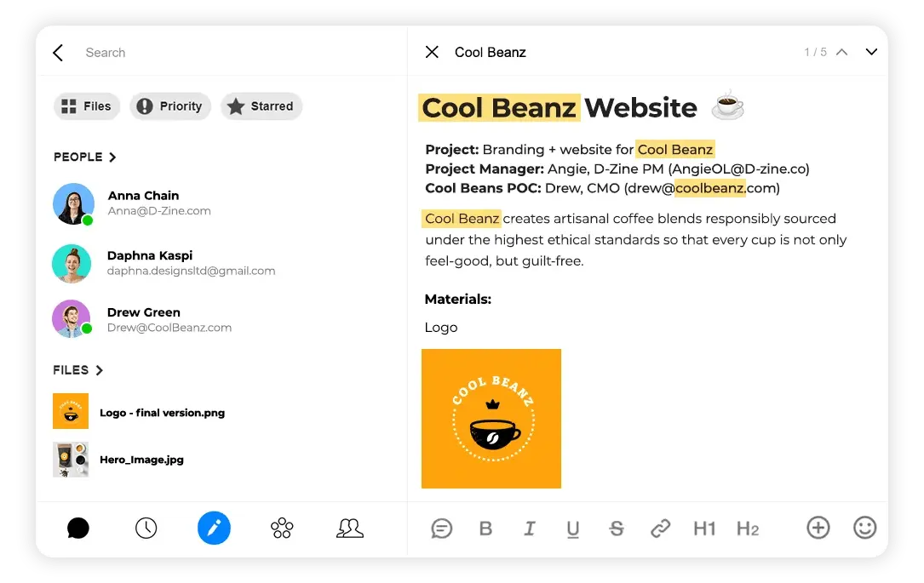Select the blue pencil notes icon
Screen dimensions: 924x583
click(x=214, y=529)
